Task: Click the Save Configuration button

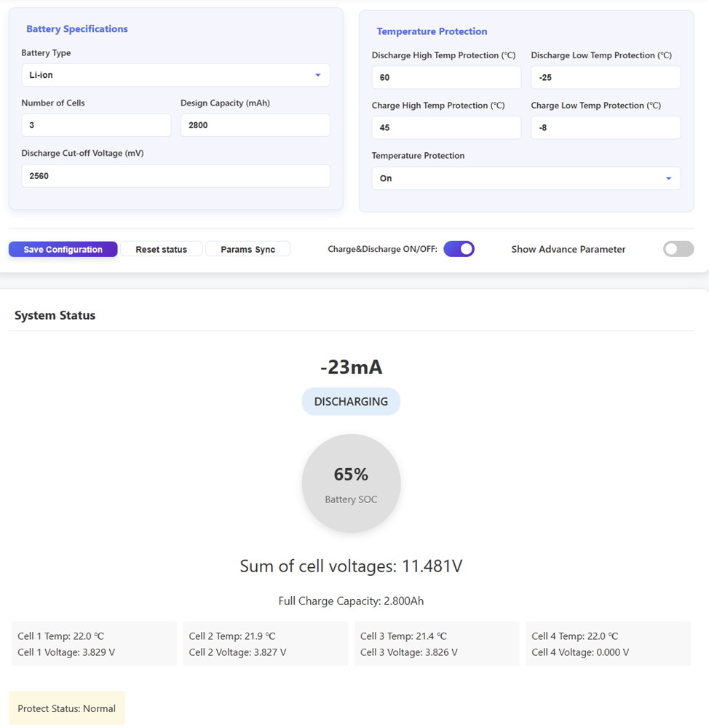Action: pyautogui.click(x=63, y=250)
